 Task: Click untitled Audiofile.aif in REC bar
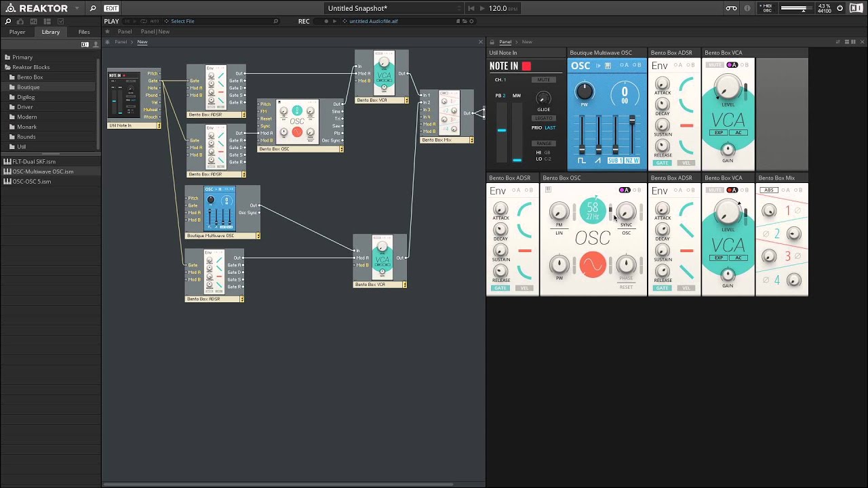click(x=373, y=21)
